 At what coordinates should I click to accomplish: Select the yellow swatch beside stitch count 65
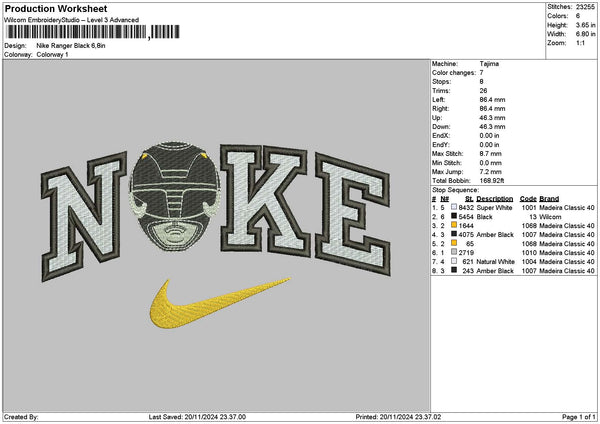tap(454, 243)
